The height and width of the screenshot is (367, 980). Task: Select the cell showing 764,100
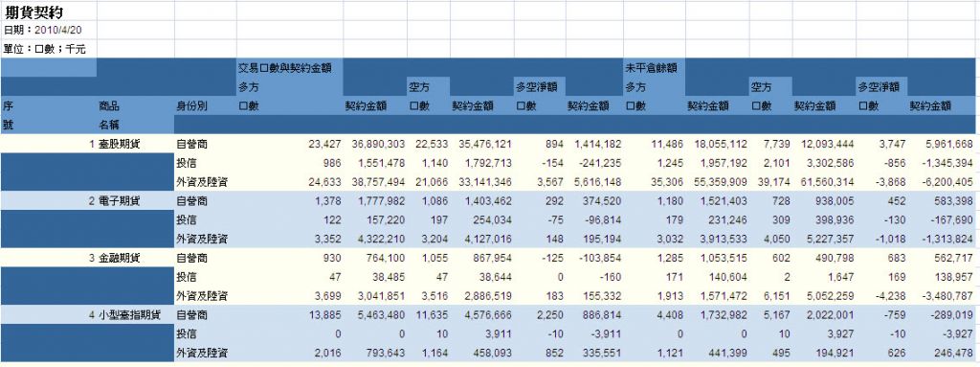(x=387, y=258)
